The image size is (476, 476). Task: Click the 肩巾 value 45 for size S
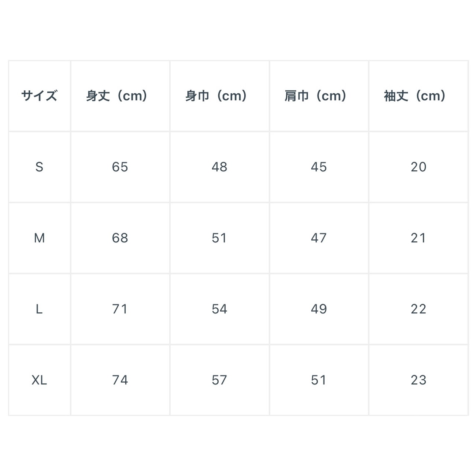[x=319, y=167]
